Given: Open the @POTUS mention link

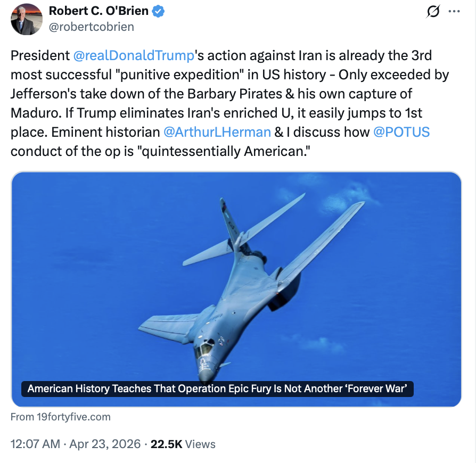Looking at the screenshot, I should tap(401, 132).
